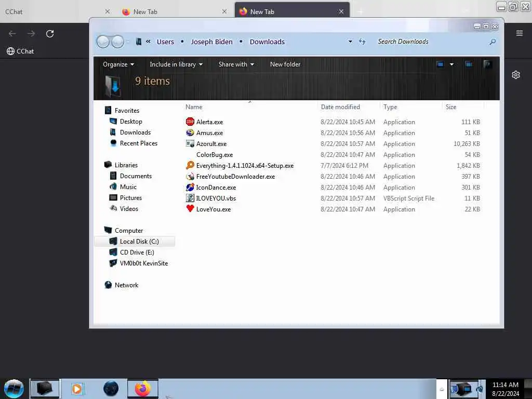Select CD Drive (E:)
The height and width of the screenshot is (399, 532).
click(x=137, y=252)
